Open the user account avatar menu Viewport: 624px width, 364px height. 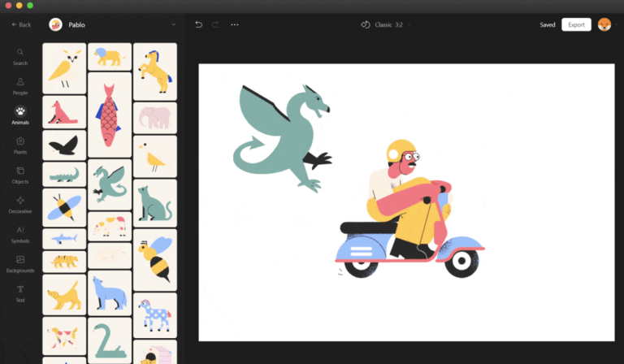click(604, 24)
